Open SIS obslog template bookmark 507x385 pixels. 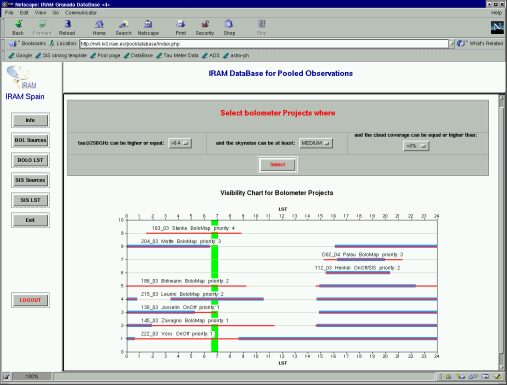tap(61, 56)
